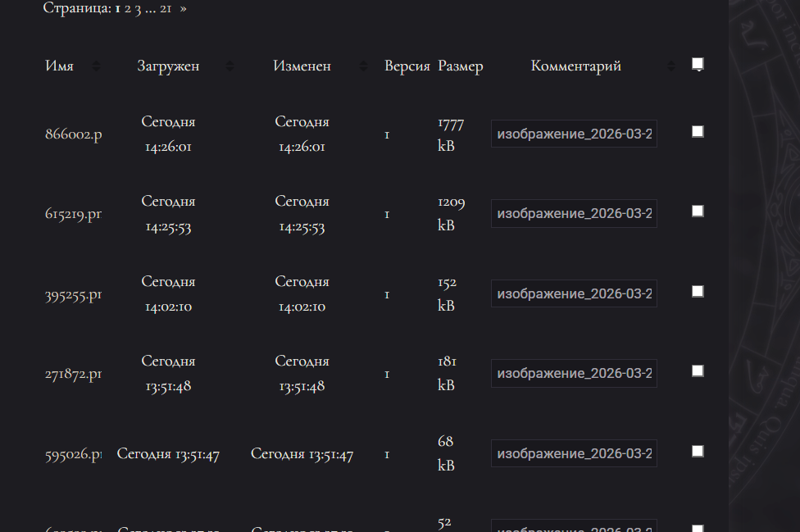Click the Загружен column header
This screenshot has height=532, width=800.
(x=169, y=66)
